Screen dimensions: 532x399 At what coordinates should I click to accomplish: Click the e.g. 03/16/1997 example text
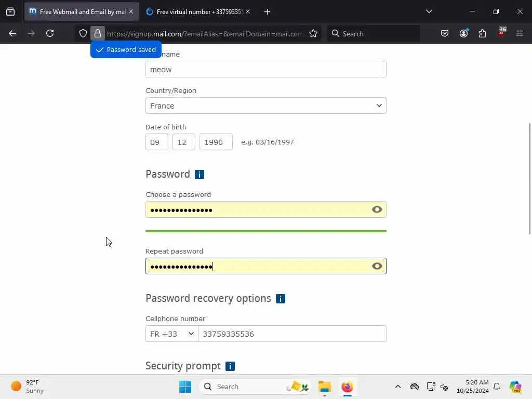[268, 142]
